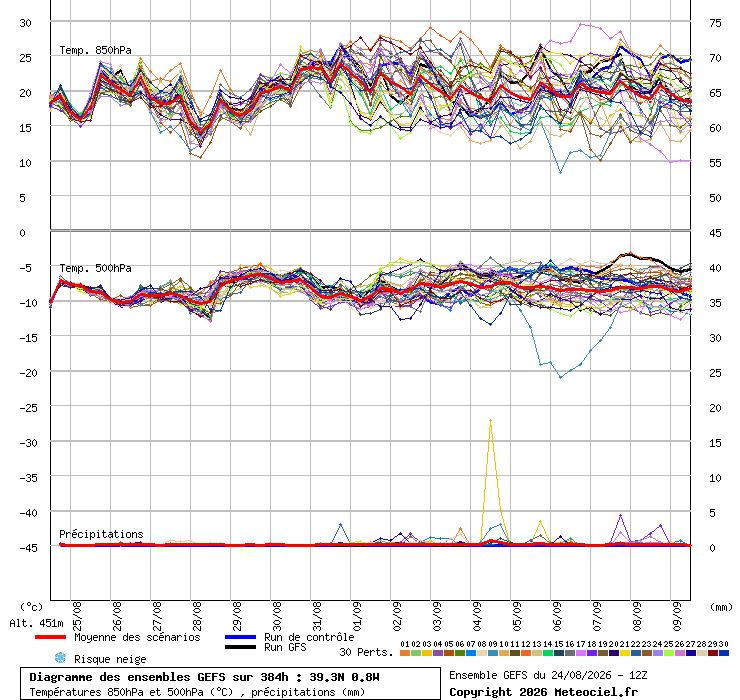Click the 28/08 date label on axis
The height and width of the screenshot is (700, 740).
pyautogui.click(x=197, y=616)
